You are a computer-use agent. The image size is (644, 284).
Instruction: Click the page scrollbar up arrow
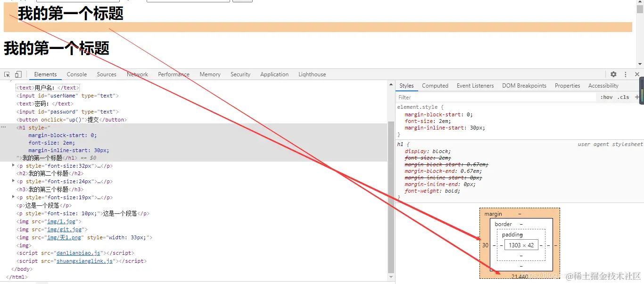point(640,3)
